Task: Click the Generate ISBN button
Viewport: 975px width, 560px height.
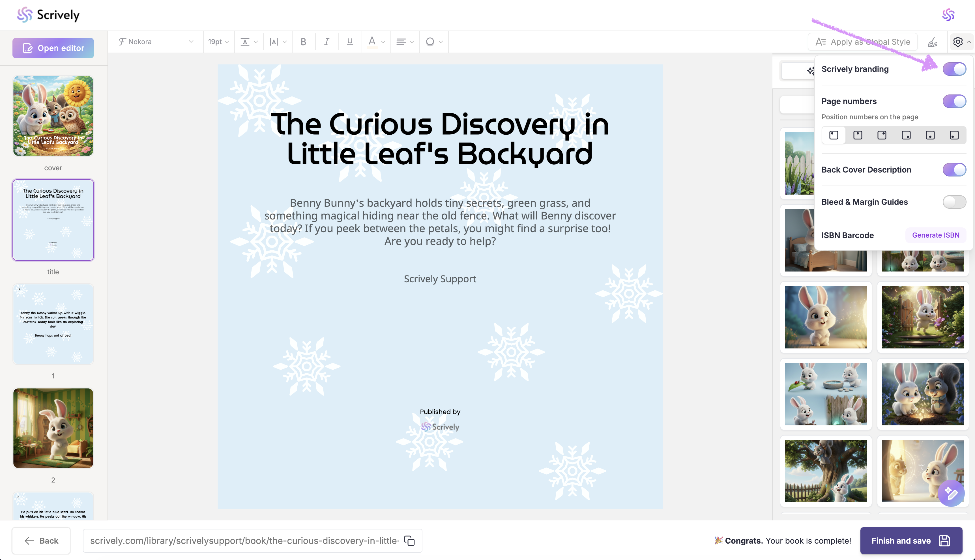Action: click(x=935, y=235)
